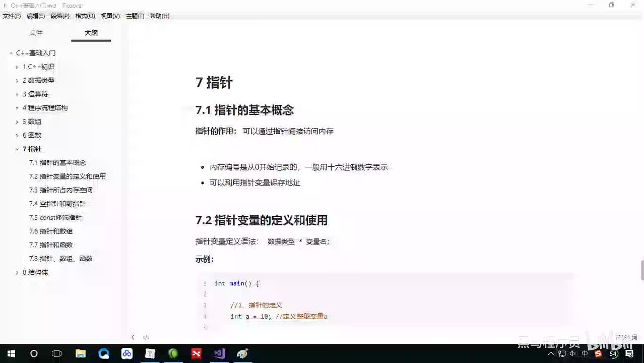644x363 pixels.
Task: Open the paint palette taskbar app
Action: (243, 354)
